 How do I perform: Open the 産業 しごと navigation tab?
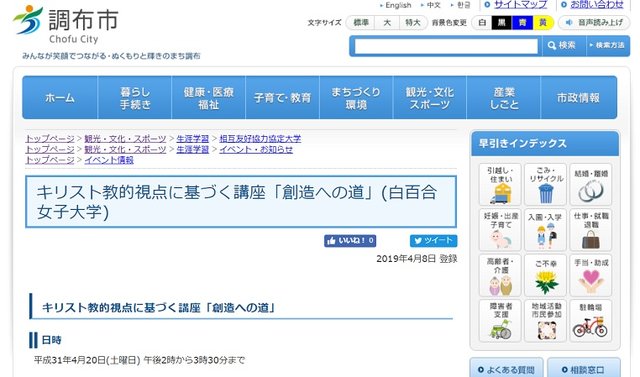(504, 98)
